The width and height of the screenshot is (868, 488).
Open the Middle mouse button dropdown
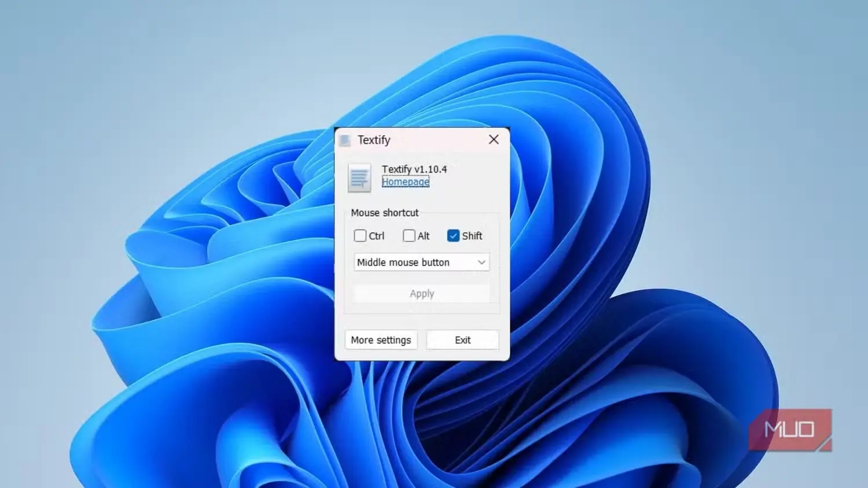[x=422, y=263]
